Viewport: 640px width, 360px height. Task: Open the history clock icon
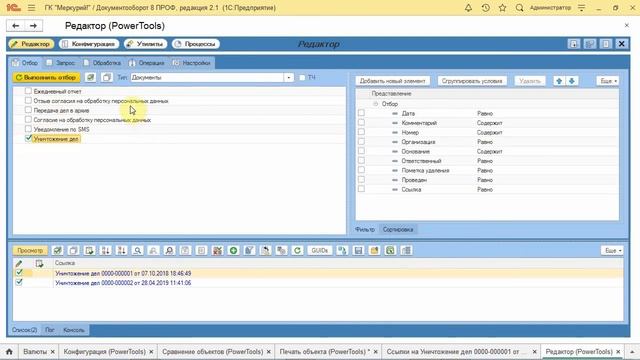(485, 8)
